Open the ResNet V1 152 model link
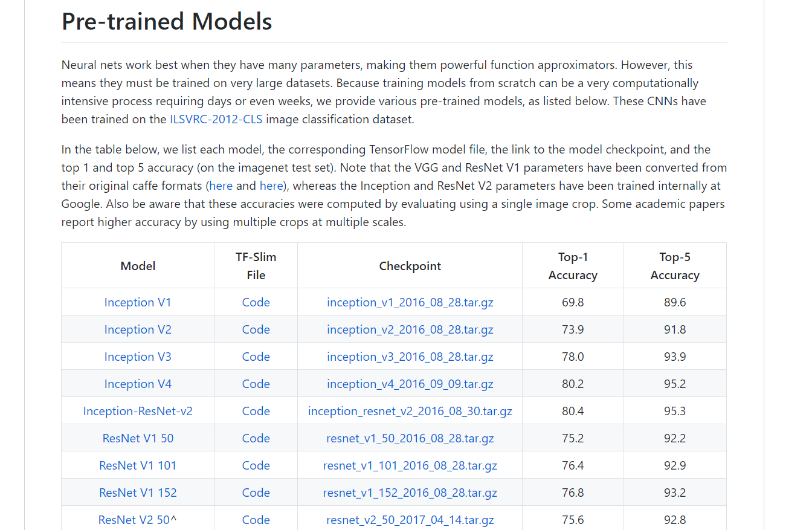 coord(138,493)
